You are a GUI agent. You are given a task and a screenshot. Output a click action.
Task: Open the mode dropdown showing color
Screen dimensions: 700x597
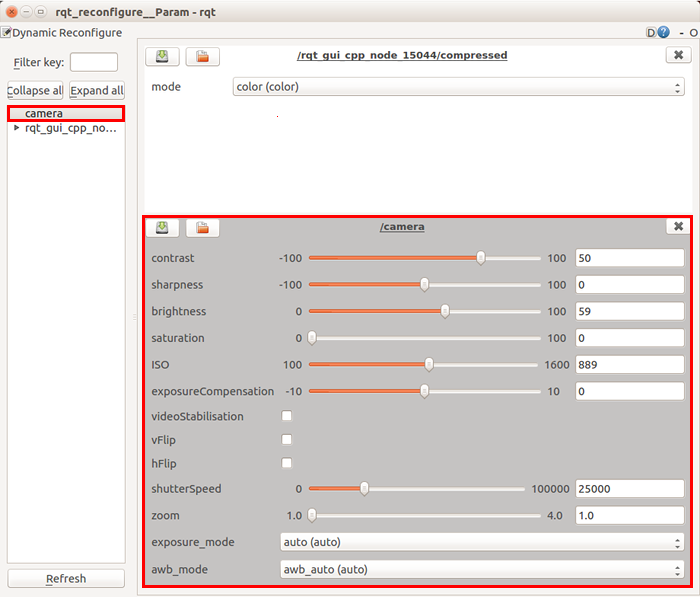(458, 87)
